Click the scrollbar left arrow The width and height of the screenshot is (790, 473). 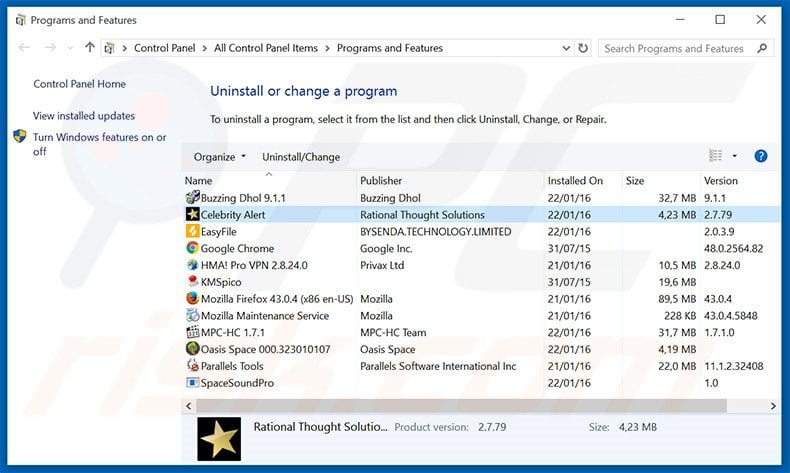[x=188, y=406]
